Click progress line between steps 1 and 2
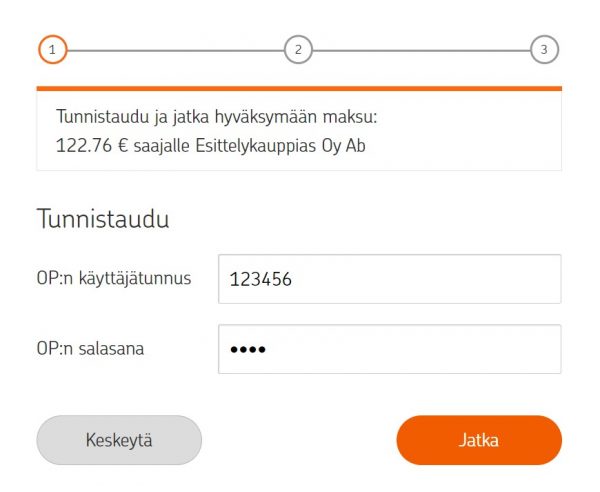 [x=176, y=51]
